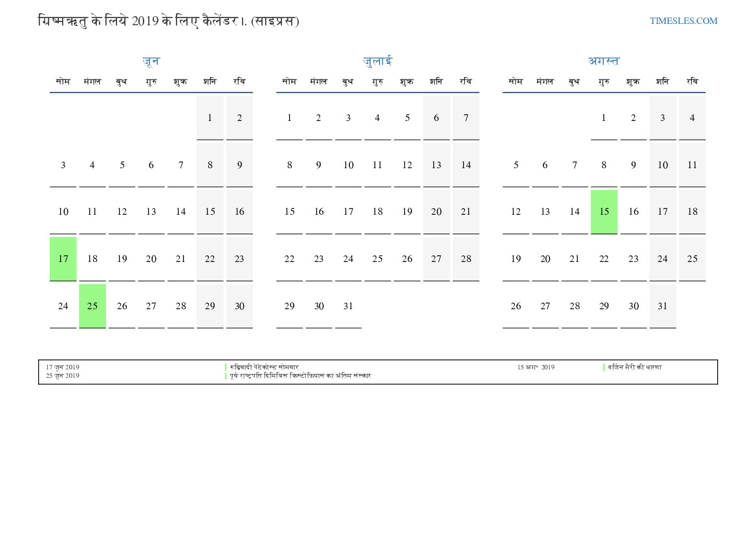Click the former president funeral holiday entry
Image resolution: width=756 pixels, height=535 pixels.
pos(300,376)
